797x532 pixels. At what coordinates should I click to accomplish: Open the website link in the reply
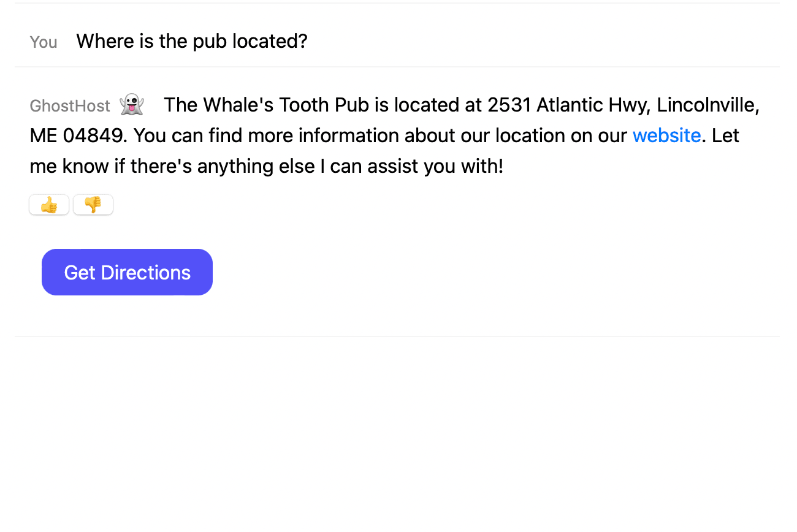coord(666,135)
